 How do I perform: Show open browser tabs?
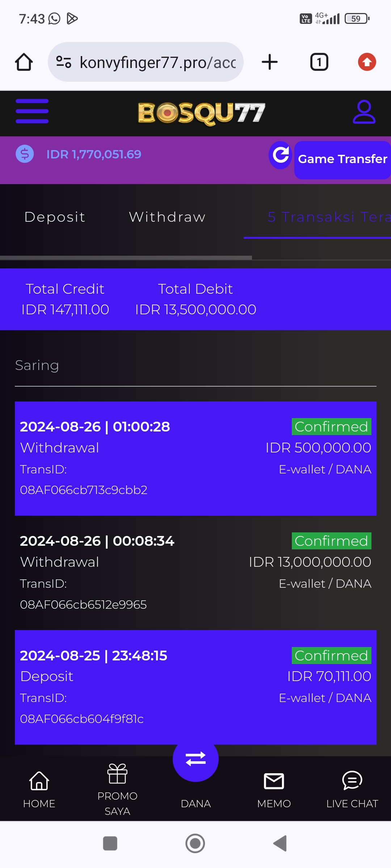319,62
